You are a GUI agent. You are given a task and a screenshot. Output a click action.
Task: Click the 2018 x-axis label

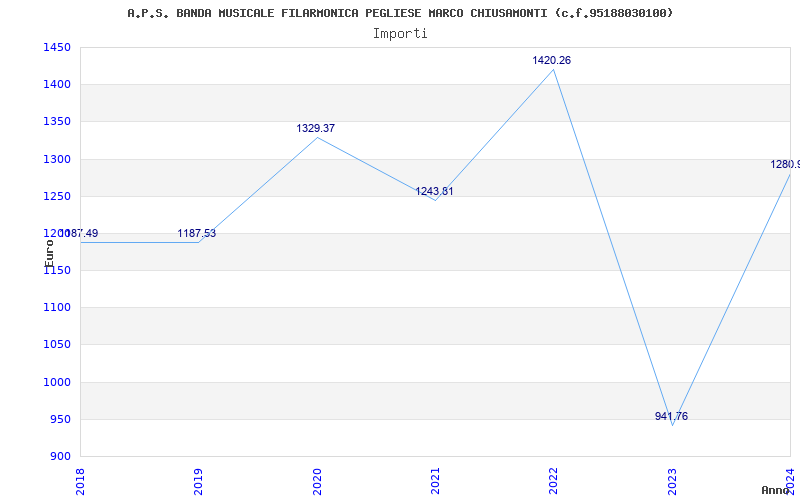80,481
